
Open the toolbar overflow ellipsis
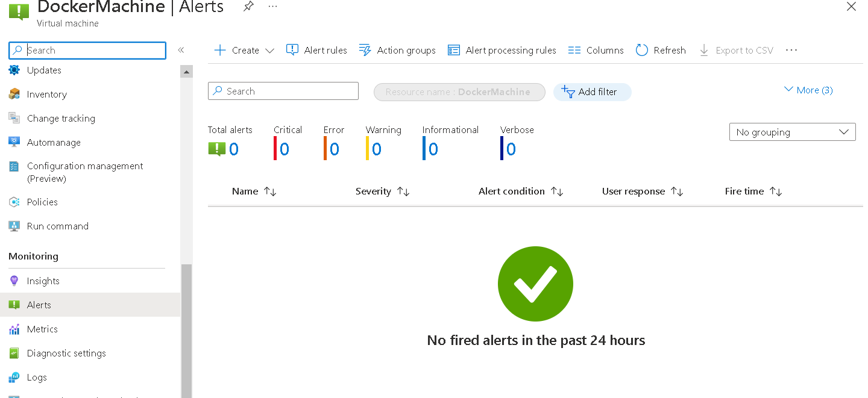tap(791, 50)
